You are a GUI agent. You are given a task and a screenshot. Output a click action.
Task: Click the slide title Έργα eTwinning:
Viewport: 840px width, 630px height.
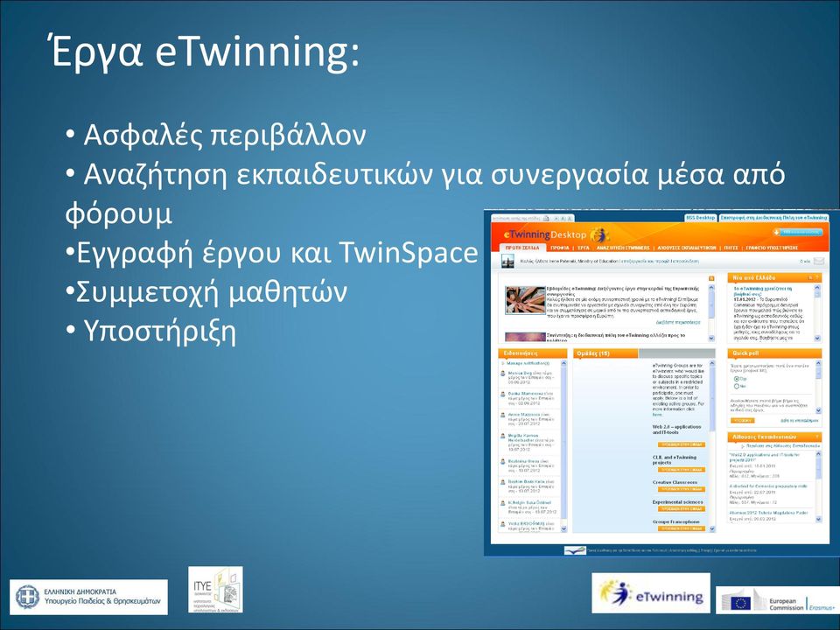(205, 51)
